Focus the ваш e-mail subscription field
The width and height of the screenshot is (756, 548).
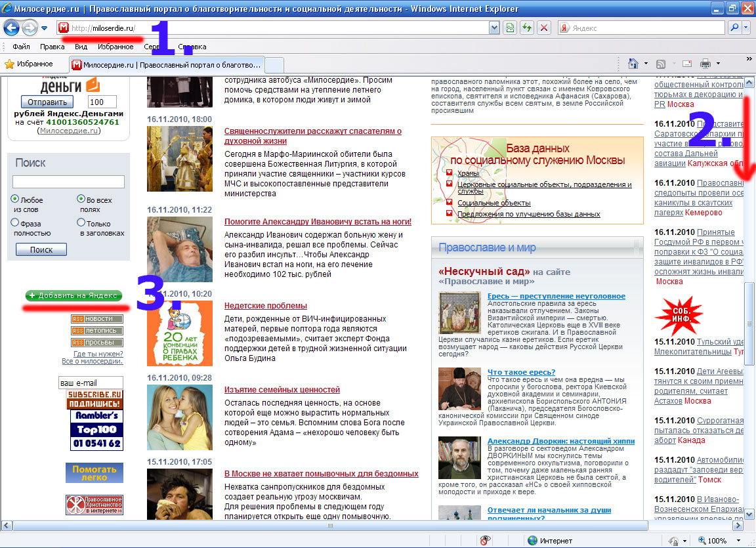tap(91, 383)
